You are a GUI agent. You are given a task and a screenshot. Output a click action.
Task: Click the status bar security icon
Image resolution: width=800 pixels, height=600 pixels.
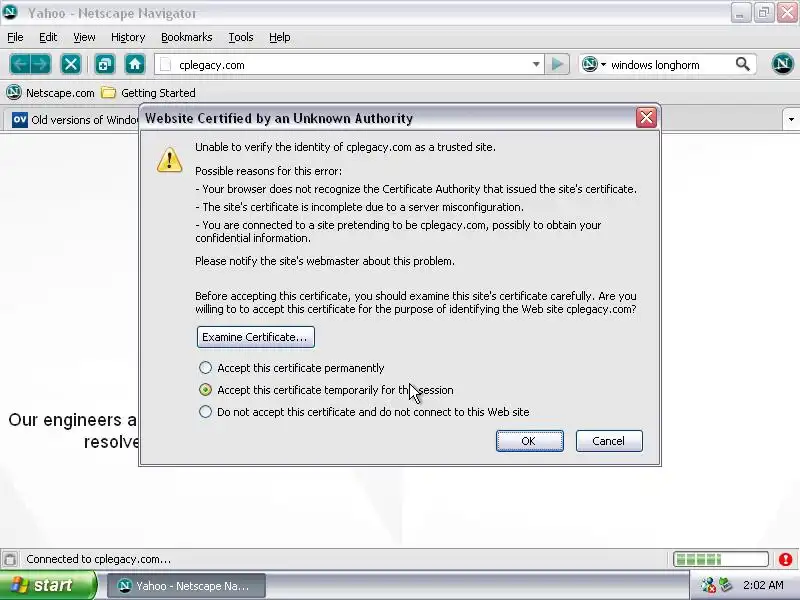pos(10,559)
